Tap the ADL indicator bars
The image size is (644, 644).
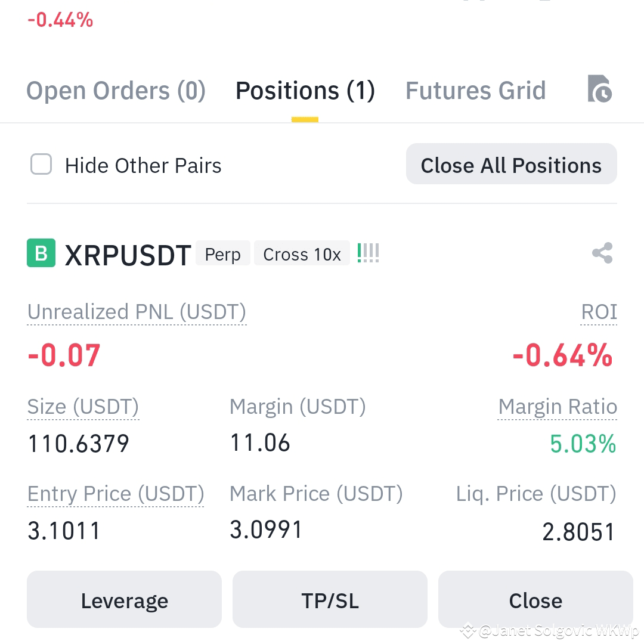(x=368, y=253)
